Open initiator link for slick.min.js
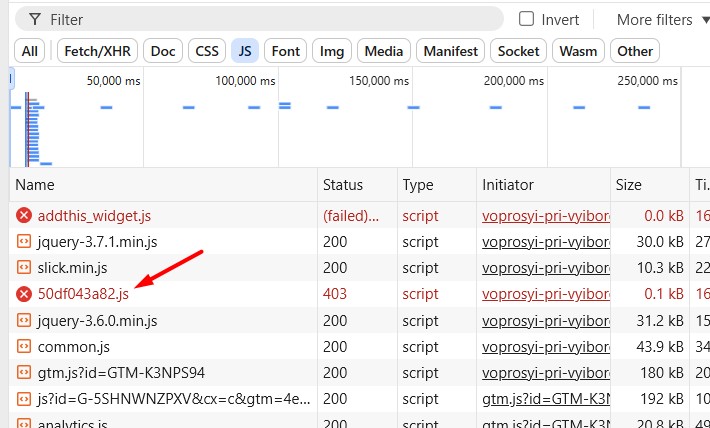The image size is (710, 428). click(546, 268)
